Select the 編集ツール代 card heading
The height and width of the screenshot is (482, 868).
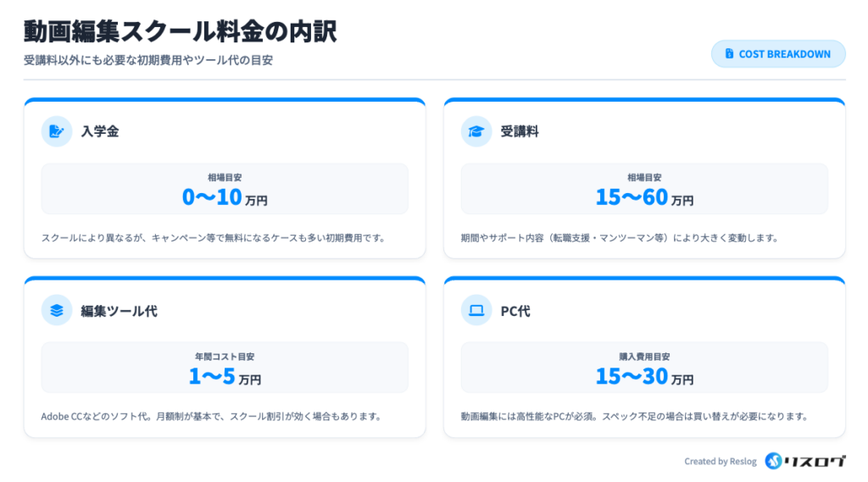pyautogui.click(x=119, y=311)
